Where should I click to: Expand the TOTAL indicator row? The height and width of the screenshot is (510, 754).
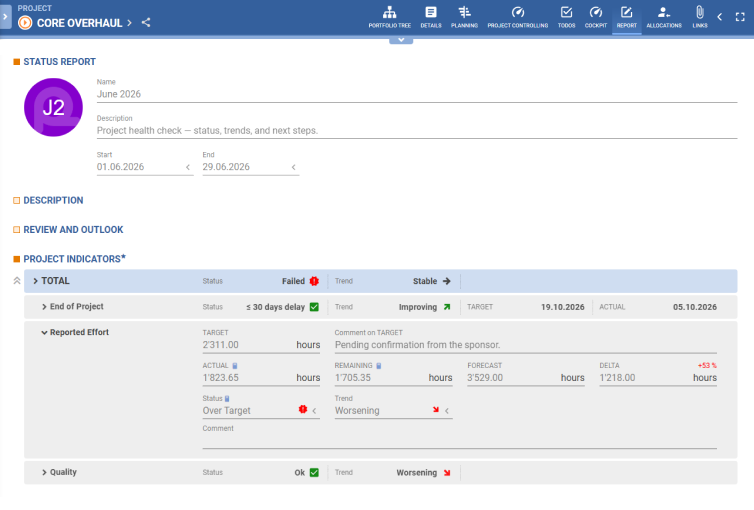(x=35, y=281)
